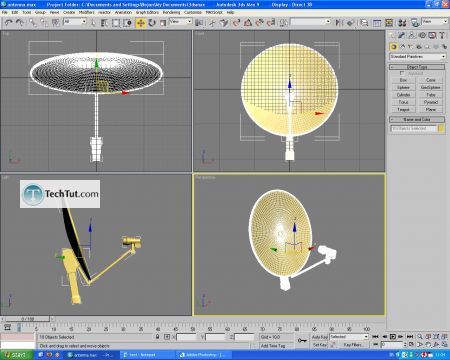Activate the Select and Rotate tool

pyautogui.click(x=152, y=23)
